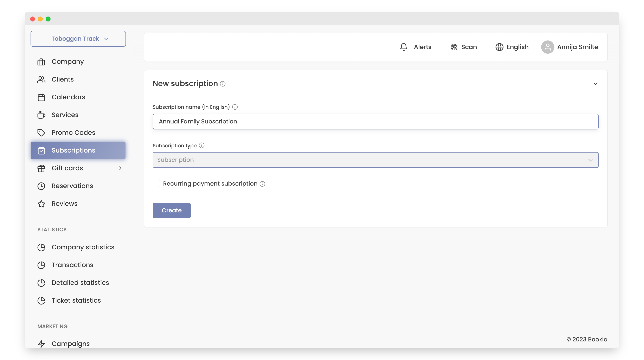Click the Subscription name input field

(375, 122)
